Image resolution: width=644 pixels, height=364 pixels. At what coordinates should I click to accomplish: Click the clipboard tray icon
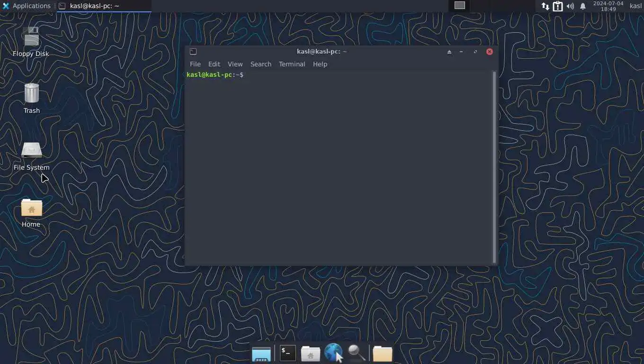tap(558, 6)
